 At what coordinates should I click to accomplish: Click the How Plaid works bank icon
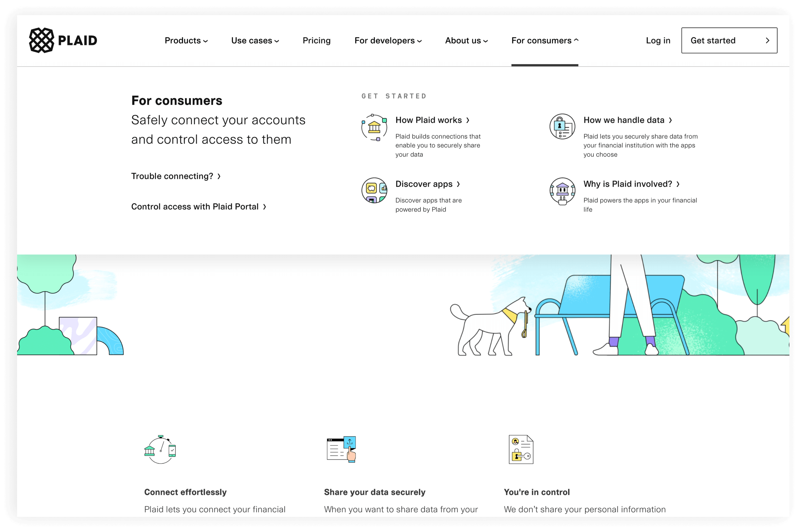374,127
